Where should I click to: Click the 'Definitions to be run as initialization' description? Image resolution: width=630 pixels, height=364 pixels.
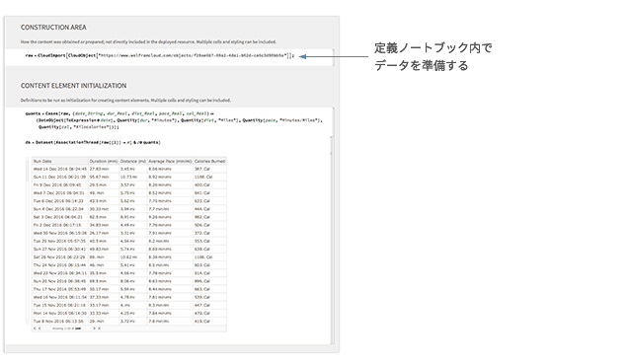tap(125, 101)
